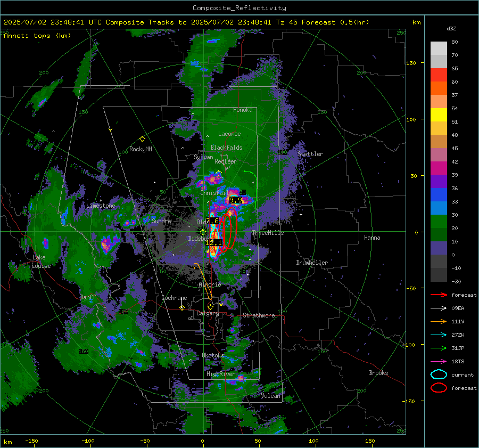Click the 27ZW legend label
Image resolution: width=479 pixels, height=448 pixels.
[458, 335]
